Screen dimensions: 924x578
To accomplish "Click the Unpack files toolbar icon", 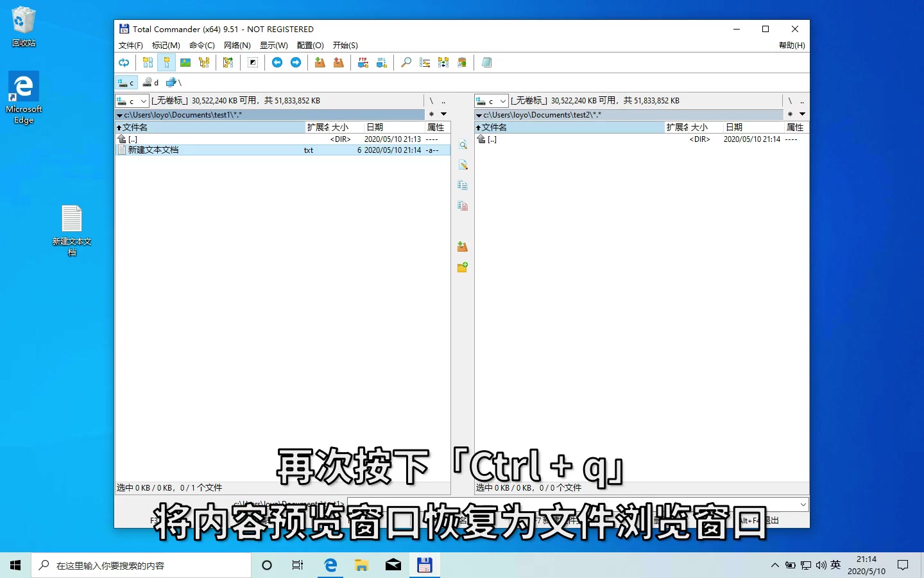I will pos(338,62).
